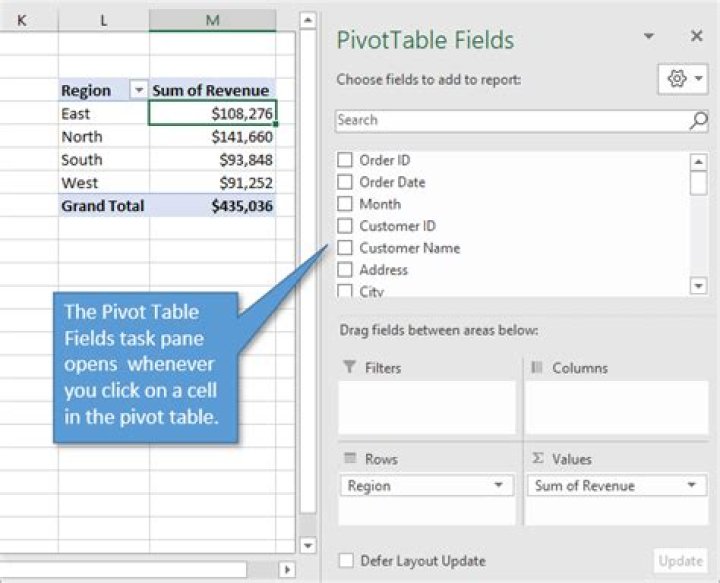The width and height of the screenshot is (720, 583).
Task: Check the Order ID field
Action: [x=345, y=160]
